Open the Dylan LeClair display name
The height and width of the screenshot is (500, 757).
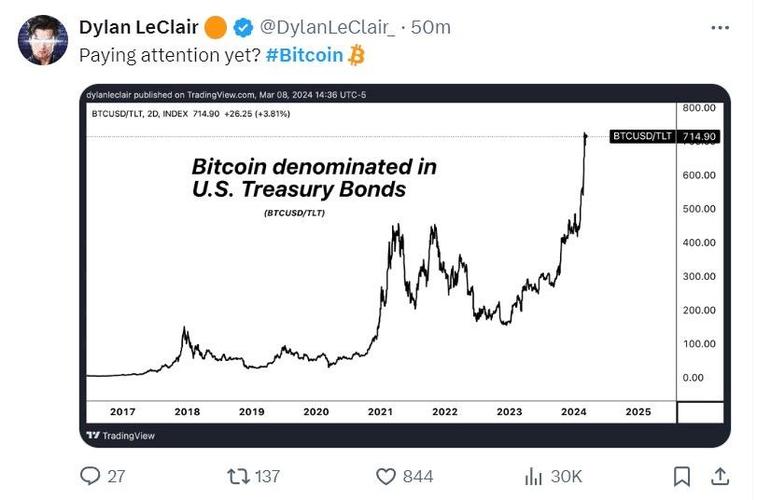pos(139,27)
